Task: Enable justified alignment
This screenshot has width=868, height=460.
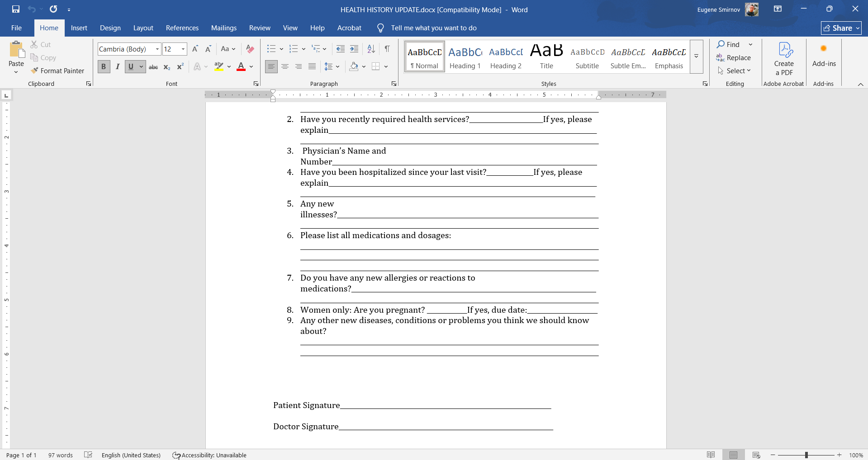Action: coord(312,66)
